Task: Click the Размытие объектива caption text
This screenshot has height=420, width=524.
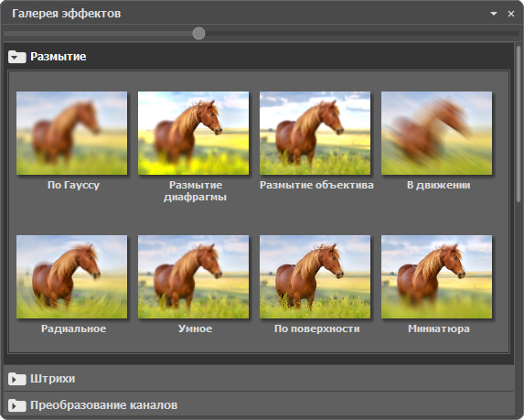Action: coord(316,185)
